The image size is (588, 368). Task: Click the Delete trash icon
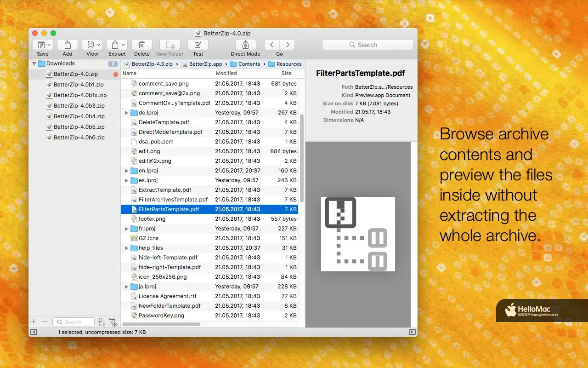(x=142, y=45)
